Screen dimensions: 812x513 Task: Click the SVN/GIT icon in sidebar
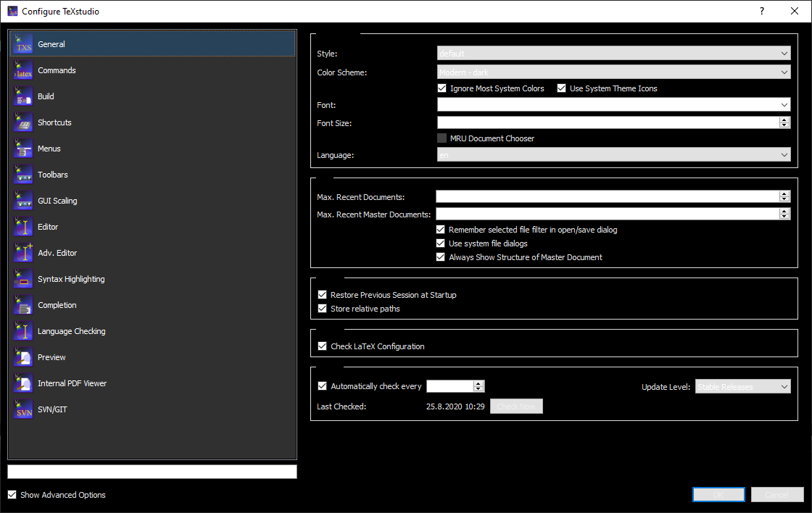[23, 409]
